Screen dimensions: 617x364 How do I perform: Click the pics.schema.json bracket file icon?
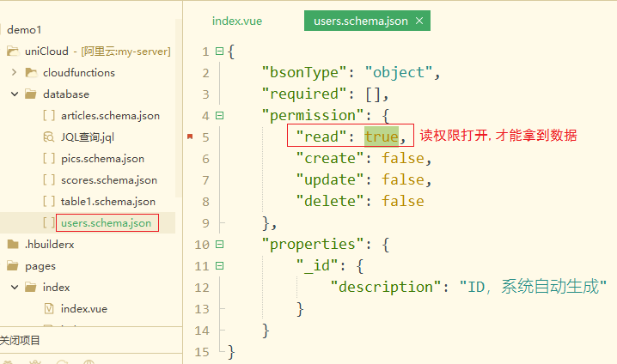(x=49, y=159)
